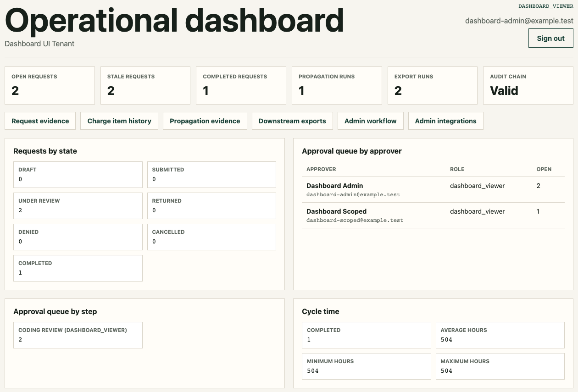Click the Approval queue by step heading
Screen dimensions: 578x392
click(55, 311)
